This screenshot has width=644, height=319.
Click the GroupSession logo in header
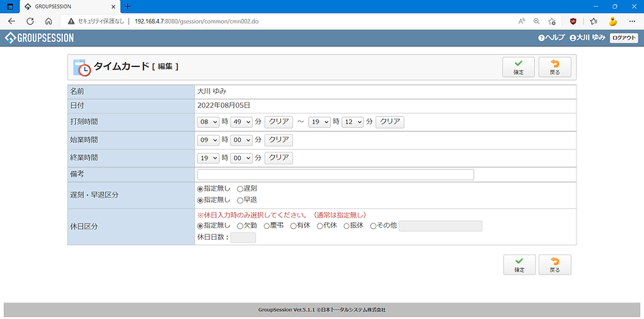point(40,38)
